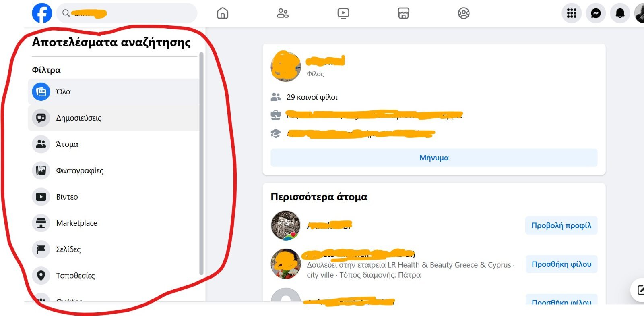Click the Προβολή προφίλ button
This screenshot has width=644, height=316.
[561, 225]
